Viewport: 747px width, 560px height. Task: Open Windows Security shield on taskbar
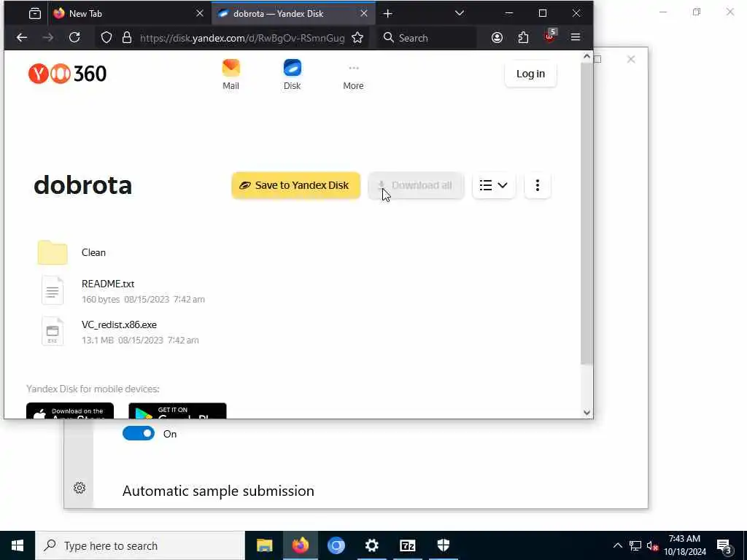(x=444, y=545)
